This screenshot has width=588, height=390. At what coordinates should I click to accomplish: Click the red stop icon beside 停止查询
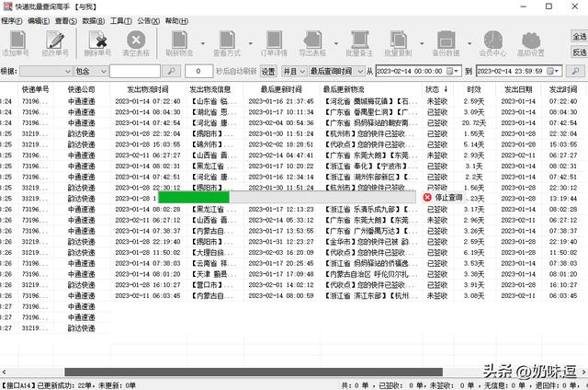click(x=427, y=198)
